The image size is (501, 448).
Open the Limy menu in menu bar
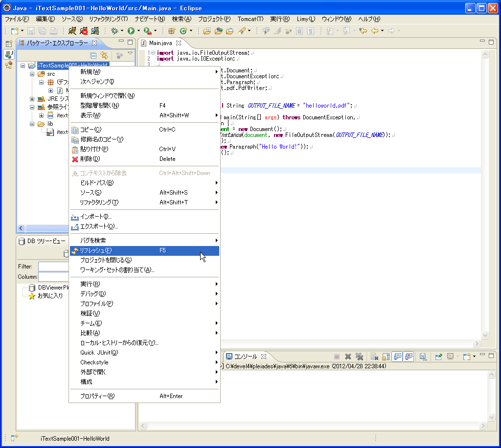(306, 19)
